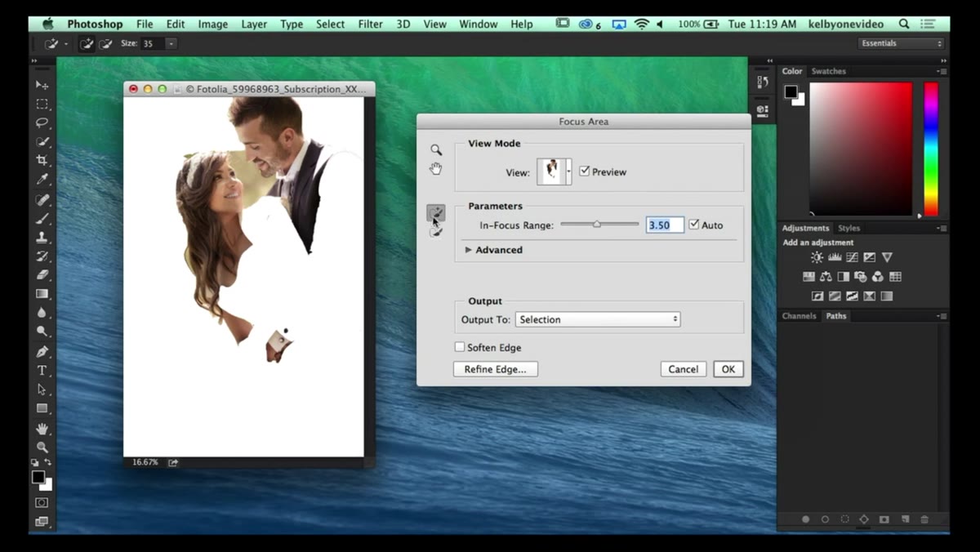
Task: Add a Levels adjustment
Action: click(834, 257)
